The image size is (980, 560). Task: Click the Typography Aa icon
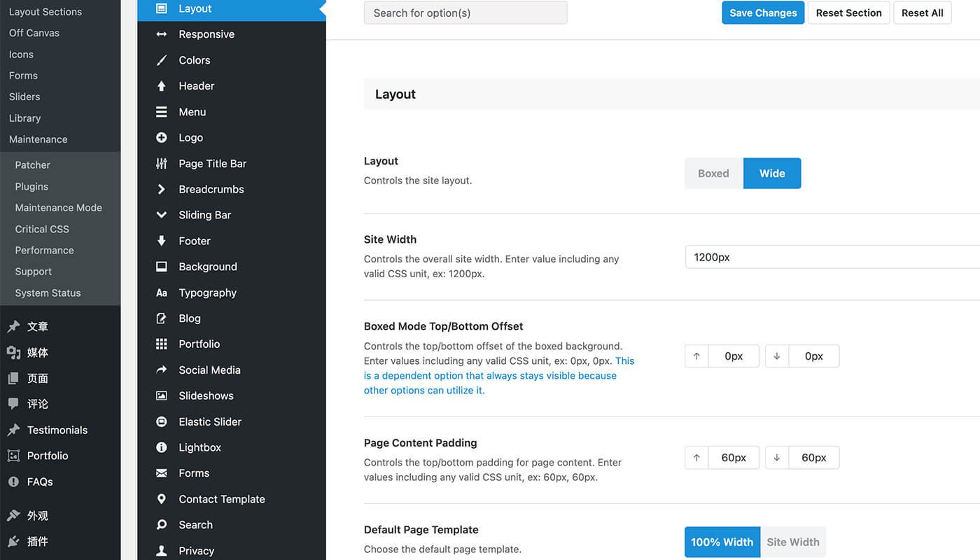point(162,293)
